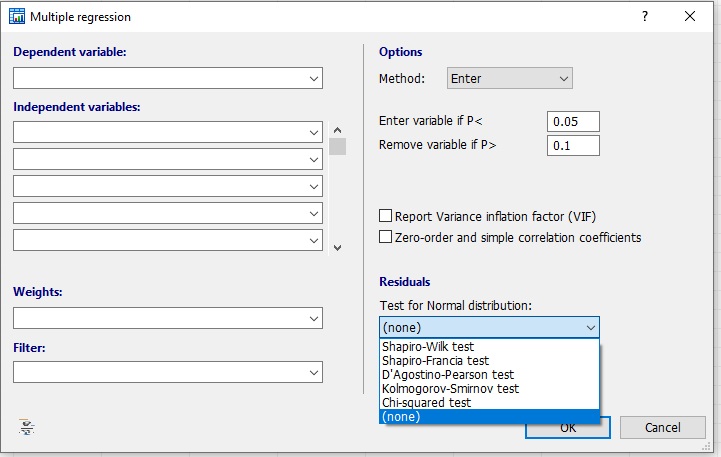Choose Shapiro-Francia test option
The image size is (721, 457).
click(435, 361)
